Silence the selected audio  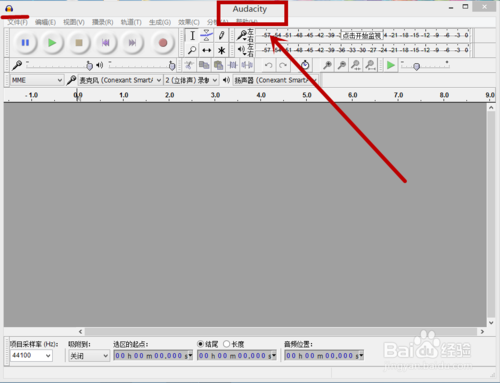(247, 65)
